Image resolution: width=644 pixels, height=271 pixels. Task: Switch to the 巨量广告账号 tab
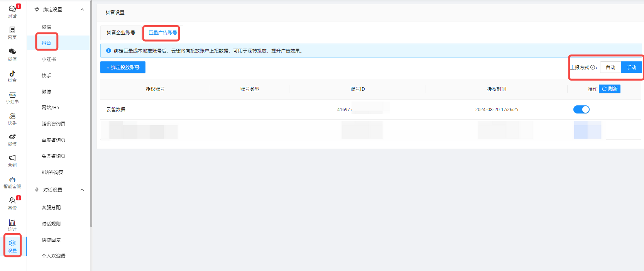(162, 33)
